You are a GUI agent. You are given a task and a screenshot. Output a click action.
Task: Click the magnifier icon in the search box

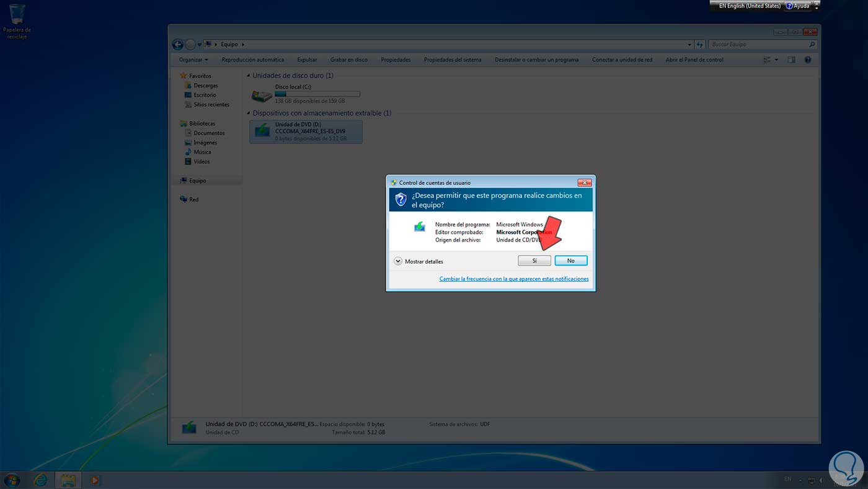[x=812, y=45]
